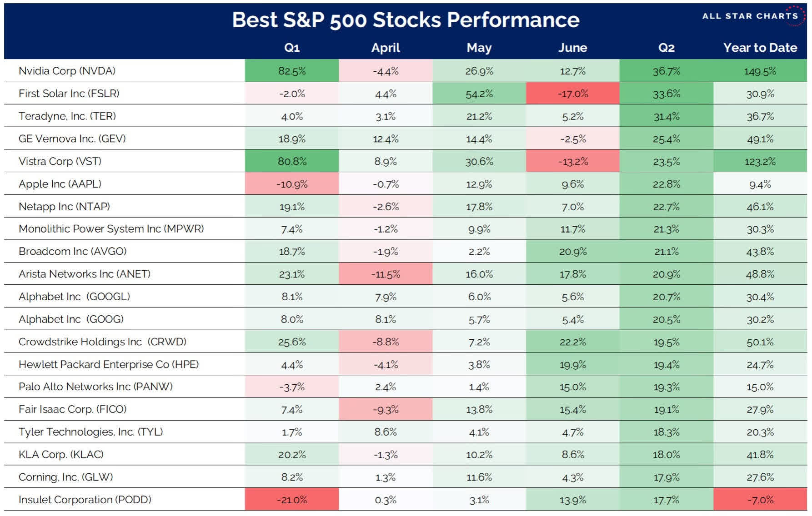This screenshot has width=812, height=516.
Task: Click the dark green 82.5% Q1 cell
Action: (x=292, y=71)
